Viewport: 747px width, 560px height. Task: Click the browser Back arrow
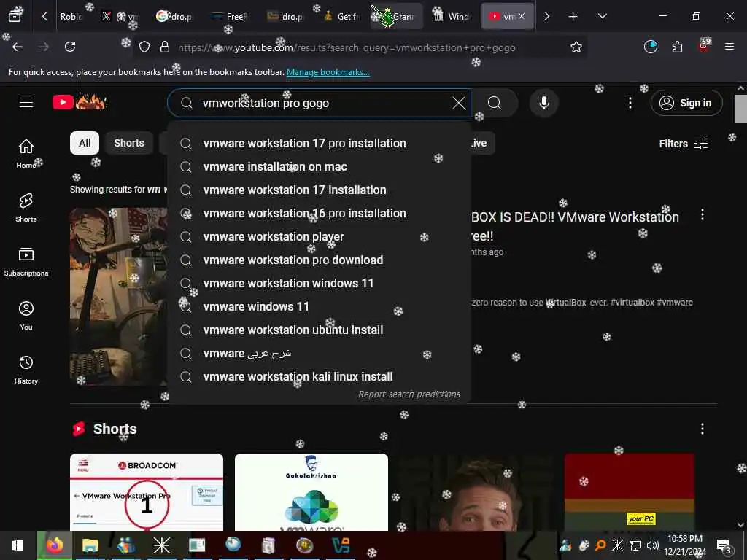pyautogui.click(x=18, y=47)
